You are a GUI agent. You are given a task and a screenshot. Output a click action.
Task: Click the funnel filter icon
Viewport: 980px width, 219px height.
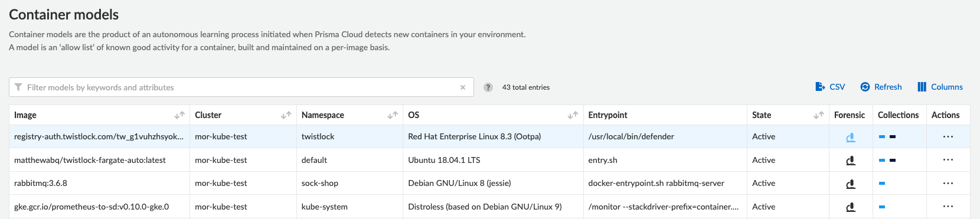coord(18,87)
